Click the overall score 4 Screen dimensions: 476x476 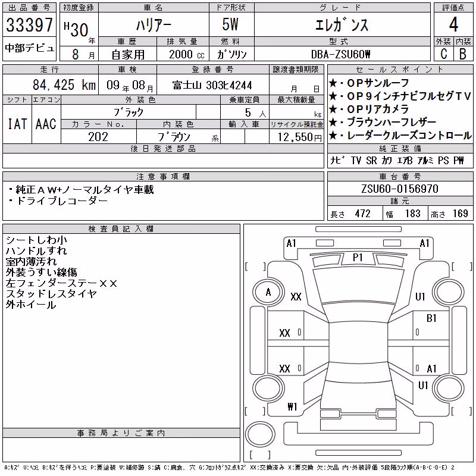(453, 24)
